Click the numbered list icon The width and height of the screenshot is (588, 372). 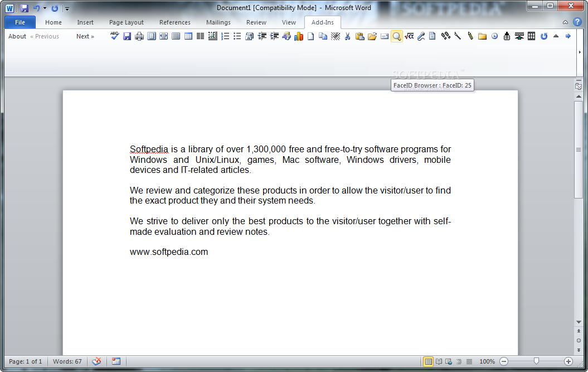point(225,36)
